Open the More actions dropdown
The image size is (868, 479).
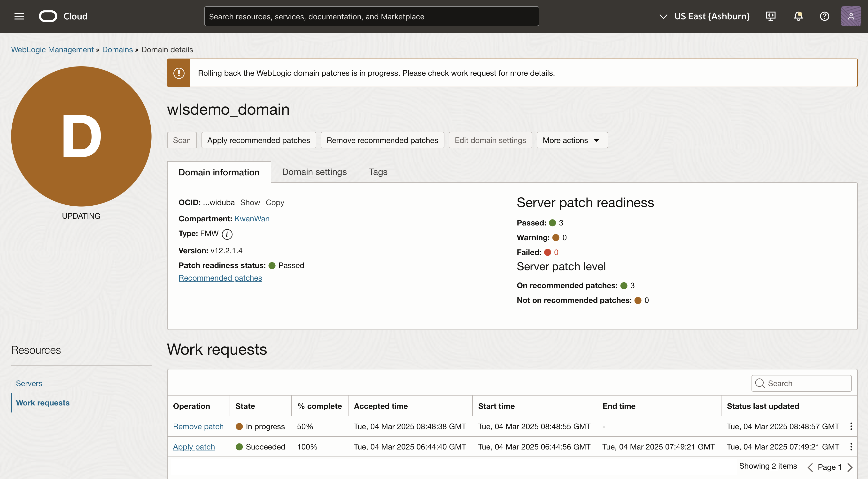[572, 140]
